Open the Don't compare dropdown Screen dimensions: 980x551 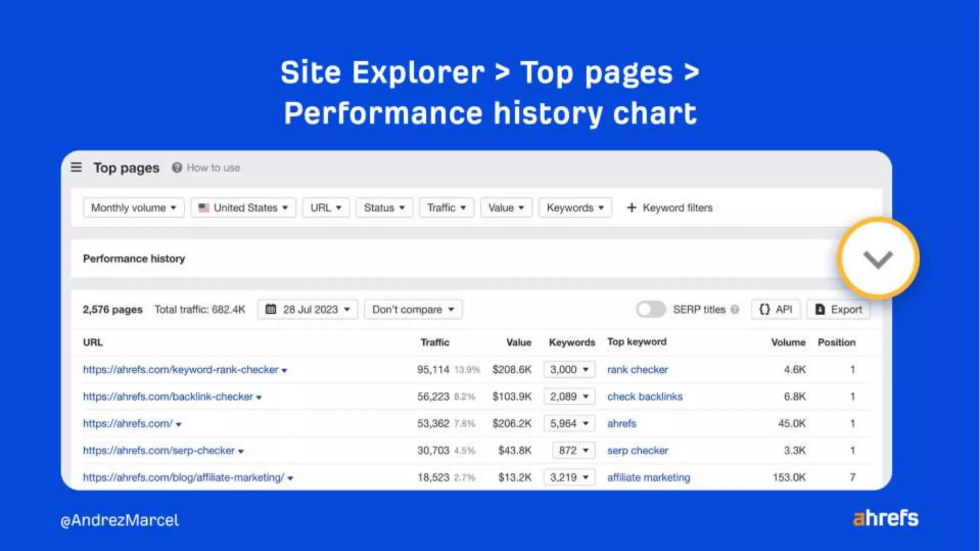pyautogui.click(x=413, y=309)
